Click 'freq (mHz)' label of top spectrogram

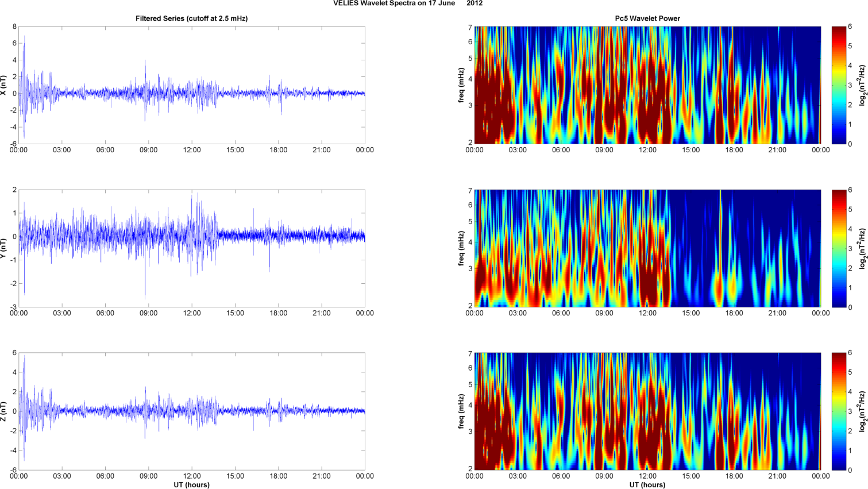(x=461, y=85)
